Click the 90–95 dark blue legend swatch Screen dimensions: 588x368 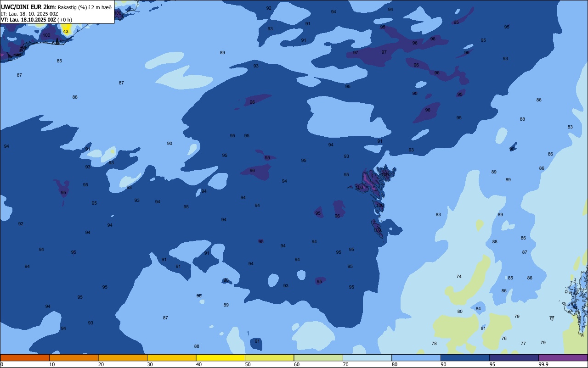coord(465,357)
